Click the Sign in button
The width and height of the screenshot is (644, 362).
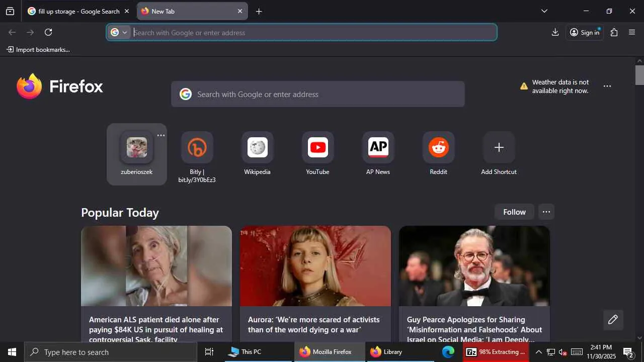point(585,32)
